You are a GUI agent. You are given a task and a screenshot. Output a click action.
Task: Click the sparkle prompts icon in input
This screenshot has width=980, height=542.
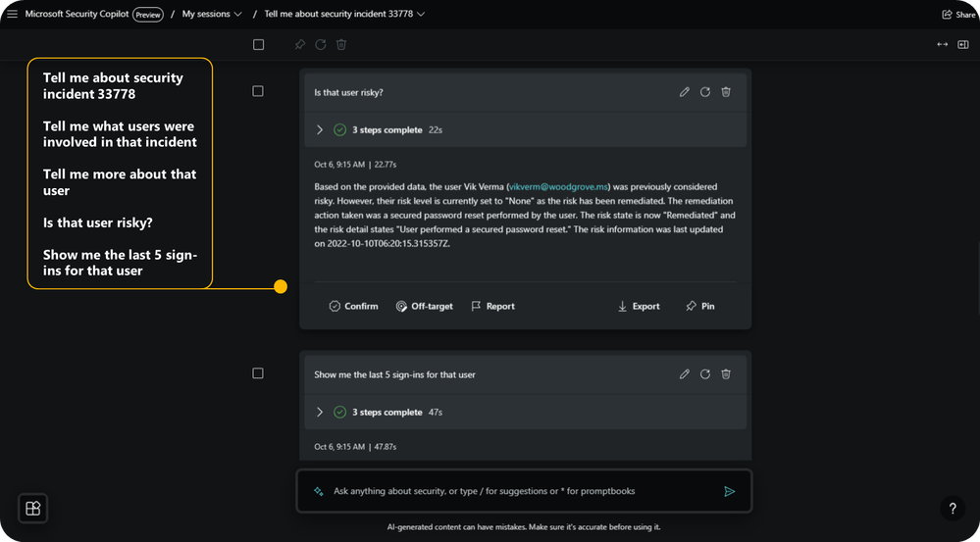(x=319, y=491)
